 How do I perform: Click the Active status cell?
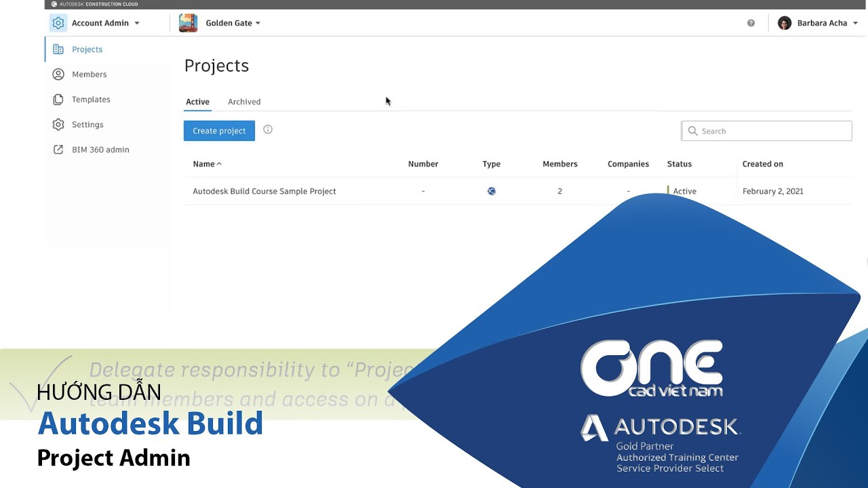coord(684,191)
